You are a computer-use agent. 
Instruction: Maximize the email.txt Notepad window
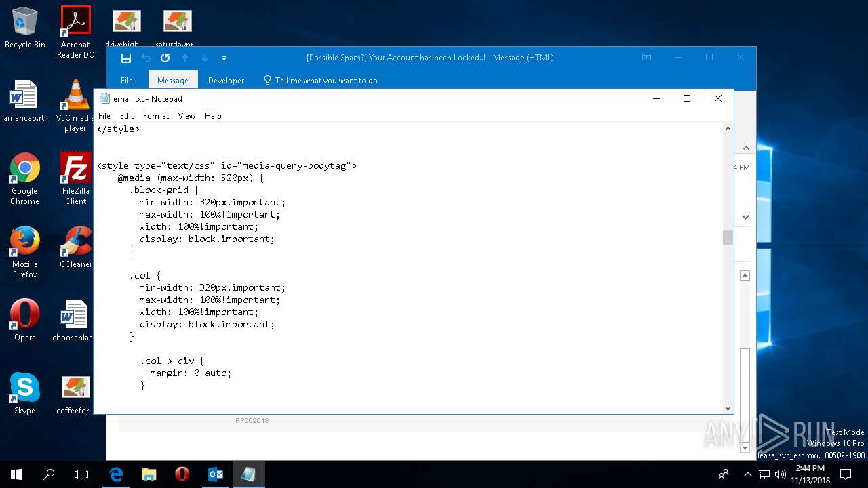pos(687,98)
